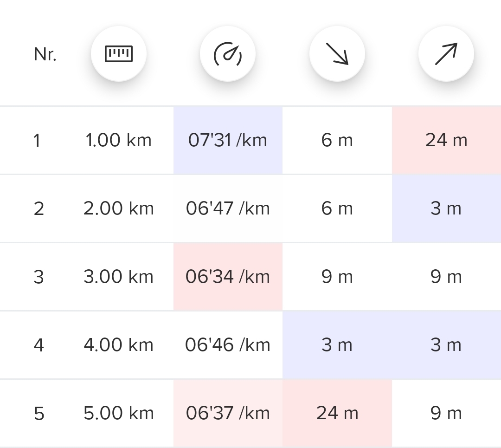
Task: Tap the 3 m descent in split 4
Action: tap(337, 345)
